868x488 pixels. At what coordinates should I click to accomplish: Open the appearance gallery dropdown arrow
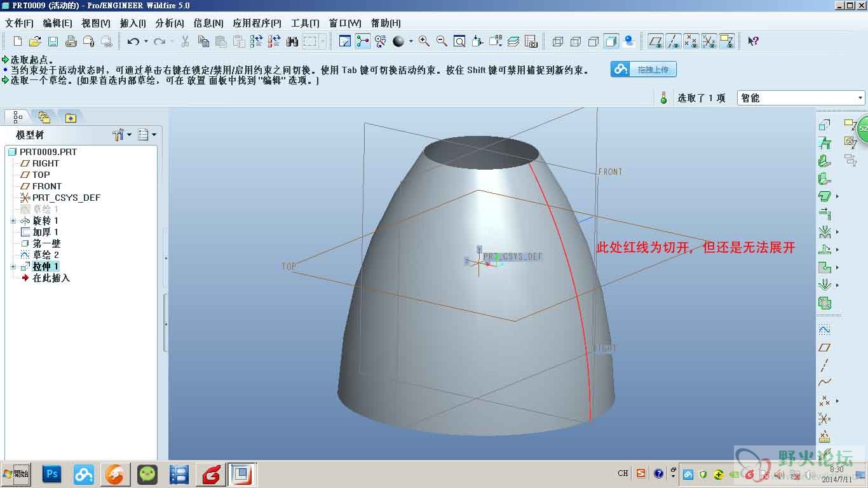[410, 41]
